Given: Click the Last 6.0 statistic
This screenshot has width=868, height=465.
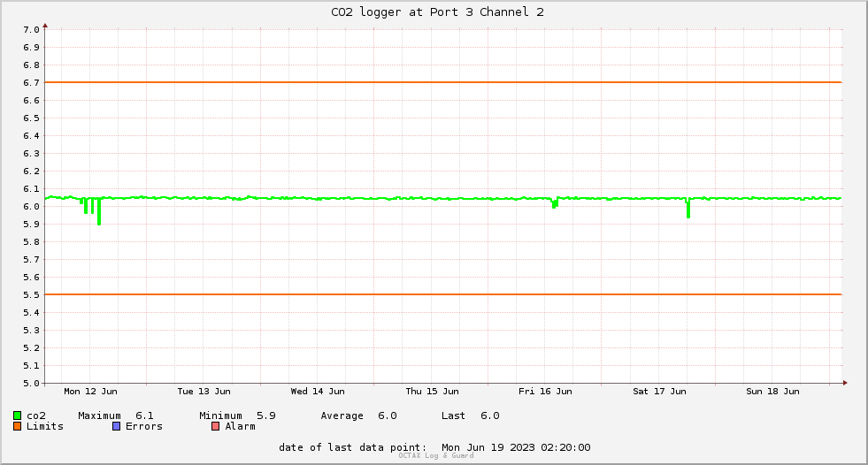Looking at the screenshot, I should [x=471, y=415].
